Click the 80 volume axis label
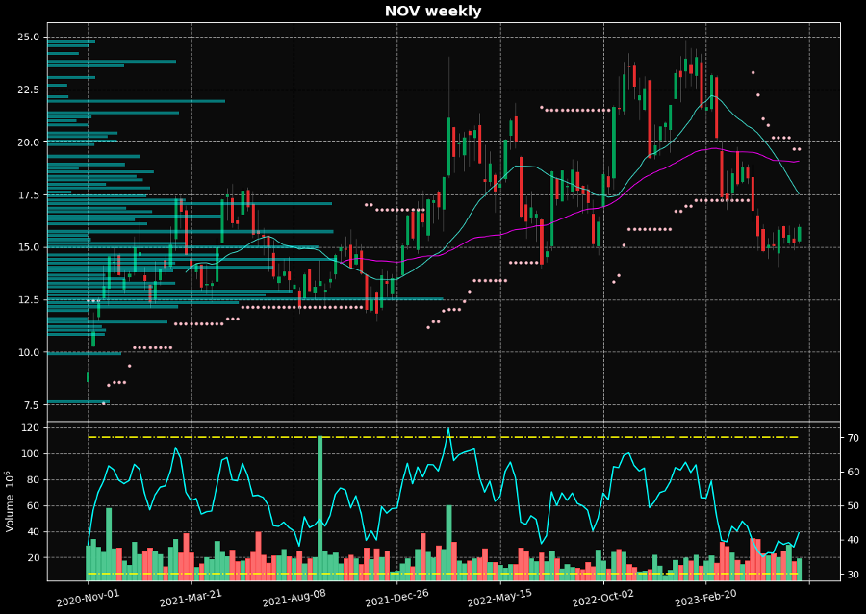 (x=35, y=480)
